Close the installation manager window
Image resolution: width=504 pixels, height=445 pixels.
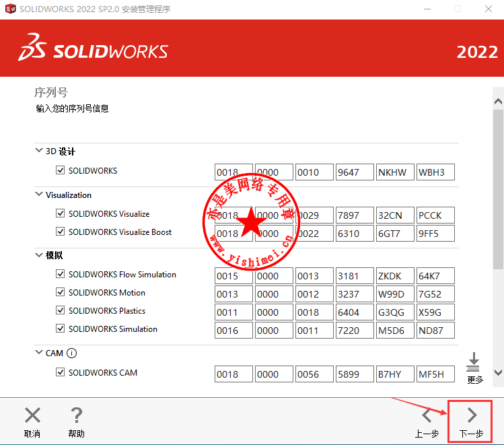tap(489, 9)
